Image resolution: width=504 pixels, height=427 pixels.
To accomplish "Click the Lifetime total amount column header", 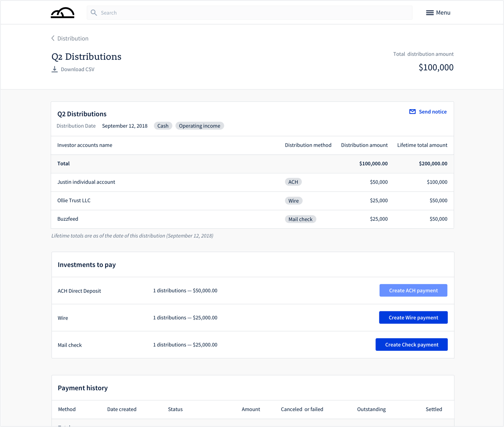I will [x=422, y=145].
